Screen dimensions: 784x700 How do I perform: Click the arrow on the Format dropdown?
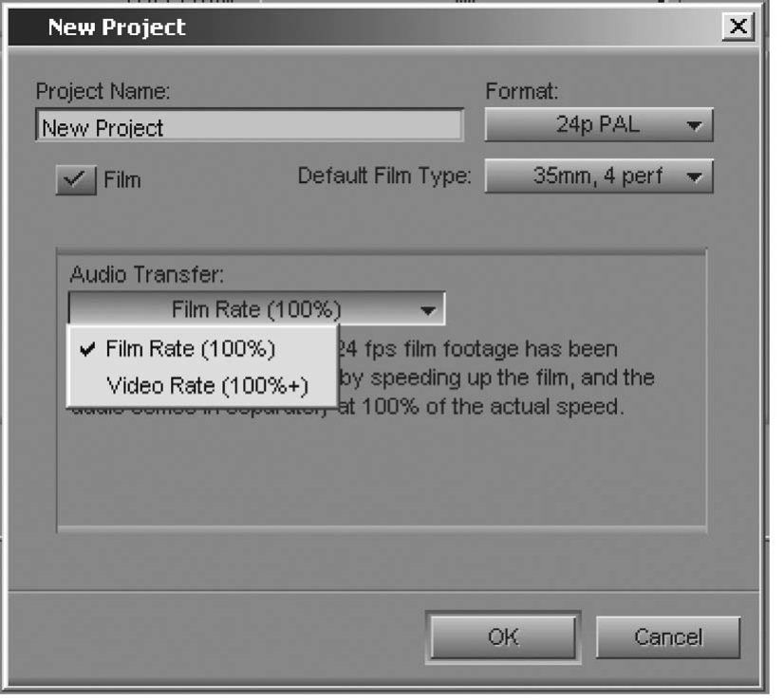(694, 125)
